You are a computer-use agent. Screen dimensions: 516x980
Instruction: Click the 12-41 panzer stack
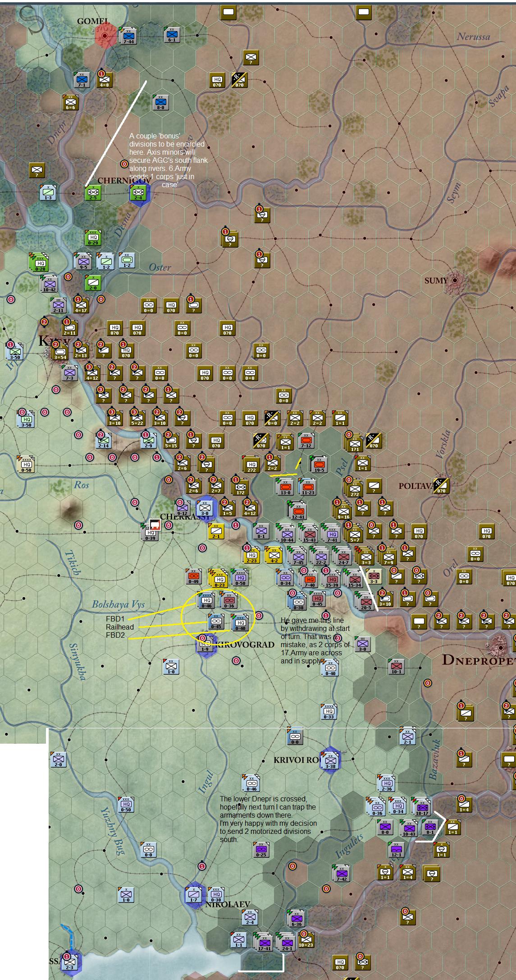point(297,511)
